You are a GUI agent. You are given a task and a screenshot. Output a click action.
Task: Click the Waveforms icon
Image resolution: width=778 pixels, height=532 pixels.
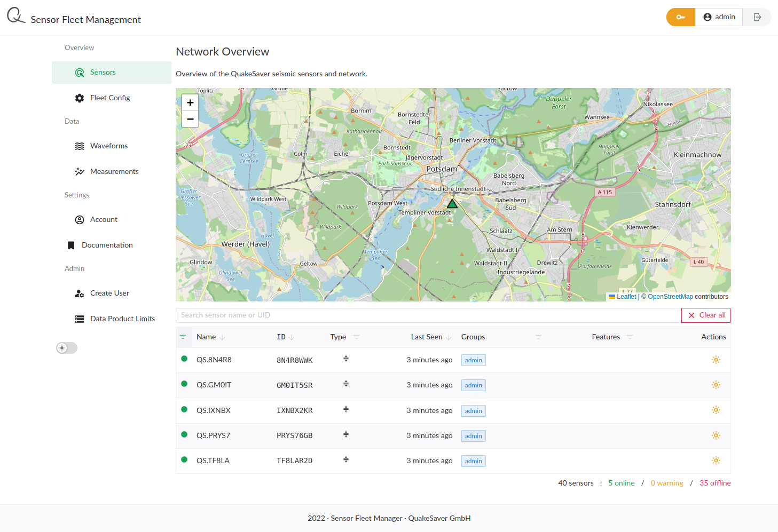pyautogui.click(x=79, y=145)
